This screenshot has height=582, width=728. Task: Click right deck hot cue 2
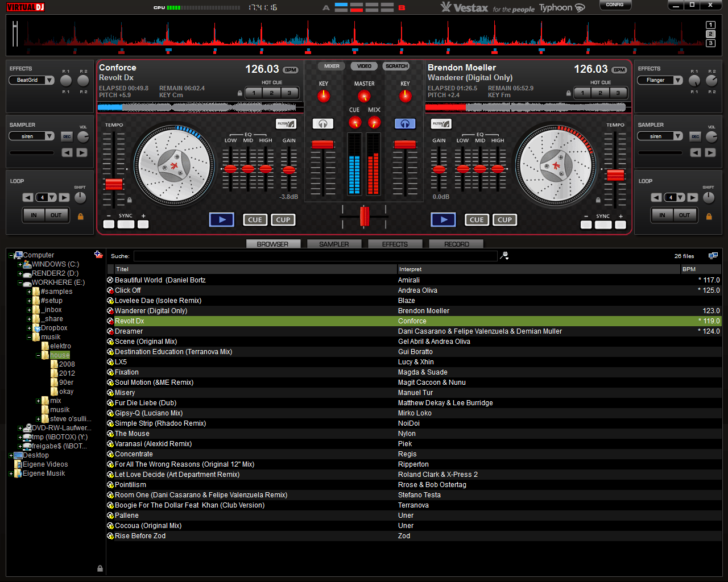coord(600,93)
